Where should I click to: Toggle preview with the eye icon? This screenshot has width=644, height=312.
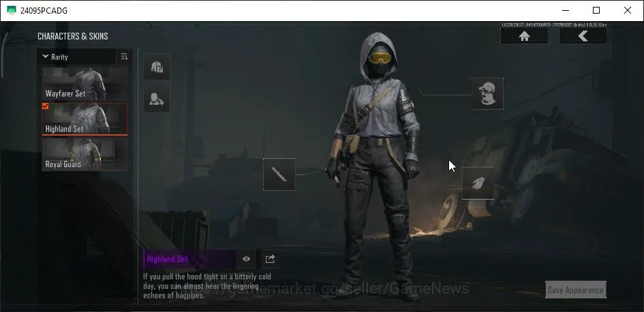246,259
